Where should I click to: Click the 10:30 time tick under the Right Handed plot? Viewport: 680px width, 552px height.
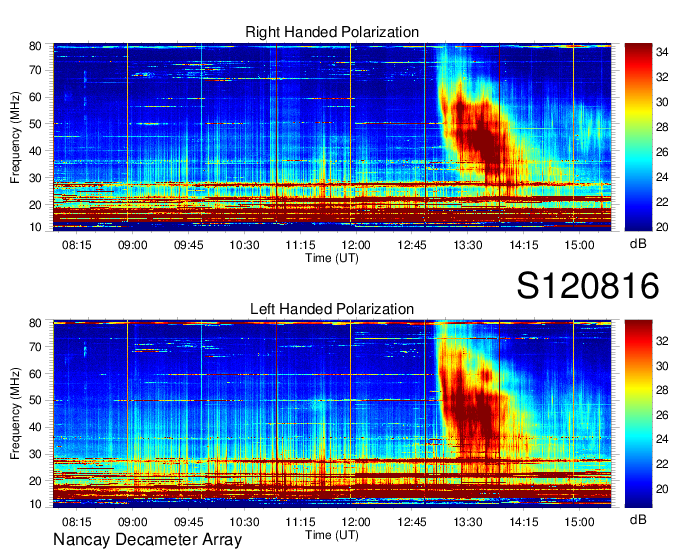tap(244, 245)
